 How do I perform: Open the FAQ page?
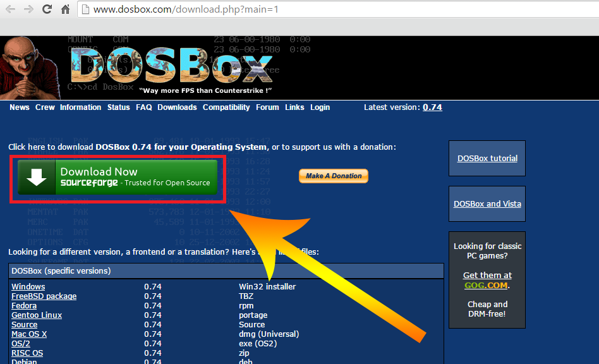coord(144,107)
